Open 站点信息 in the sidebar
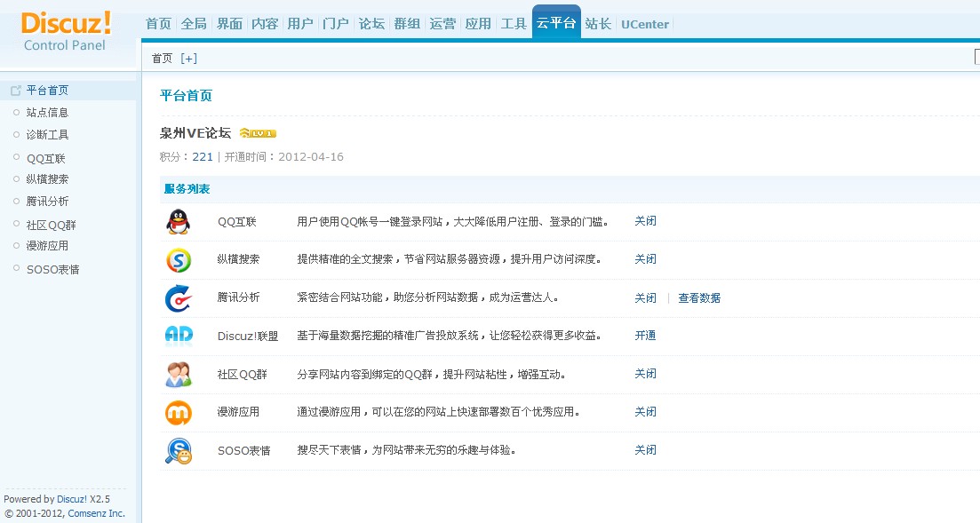The height and width of the screenshot is (523, 980). click(47, 113)
